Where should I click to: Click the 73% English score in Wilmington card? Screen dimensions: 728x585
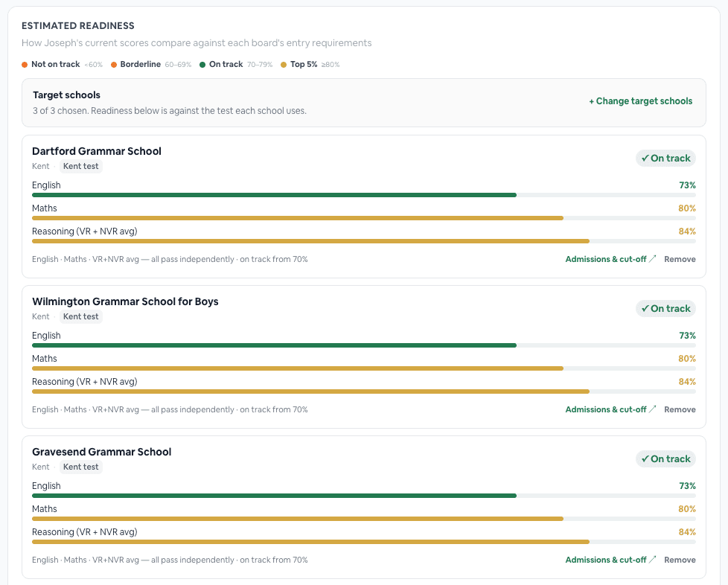pyautogui.click(x=687, y=336)
